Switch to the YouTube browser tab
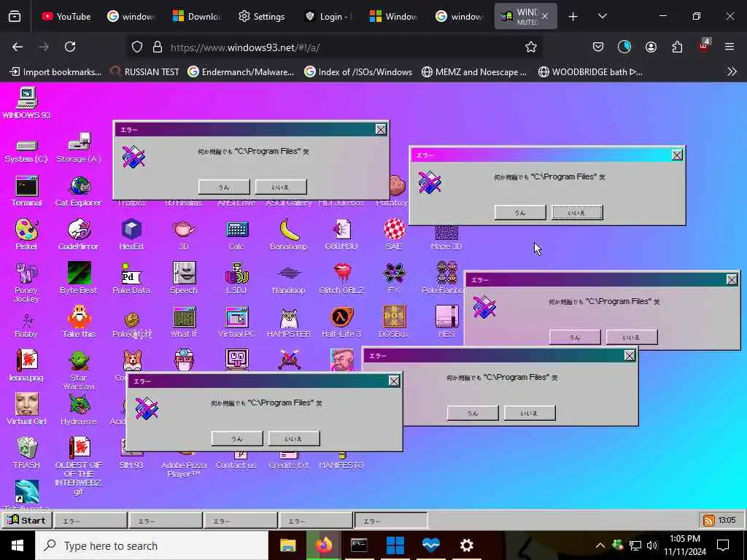 tap(66, 16)
